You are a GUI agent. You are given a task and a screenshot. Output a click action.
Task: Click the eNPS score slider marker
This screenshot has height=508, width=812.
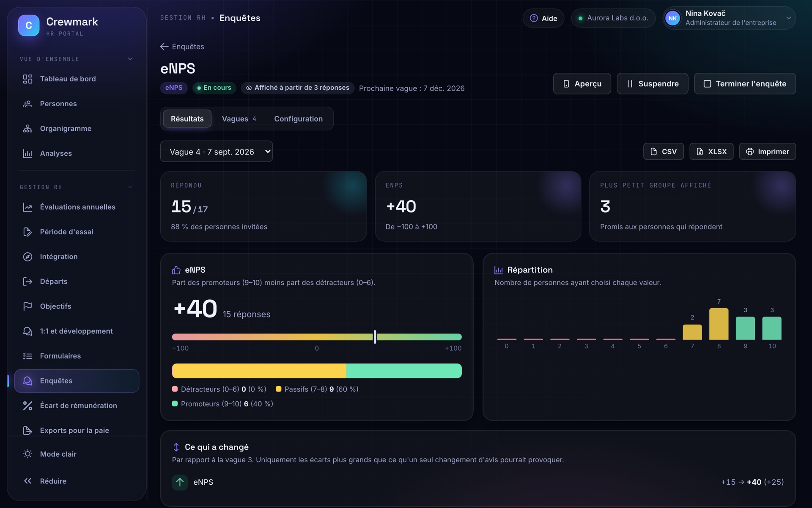375,337
